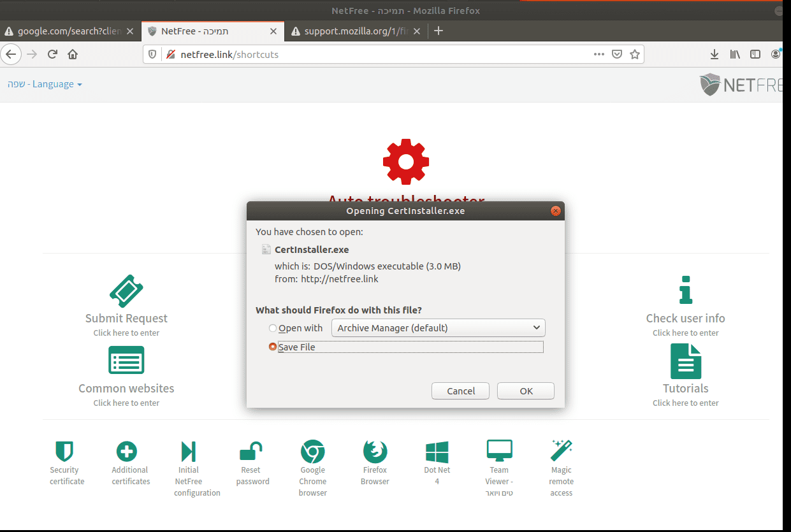The width and height of the screenshot is (791, 532).
Task: Go back using the browser back arrow
Action: [x=11, y=54]
